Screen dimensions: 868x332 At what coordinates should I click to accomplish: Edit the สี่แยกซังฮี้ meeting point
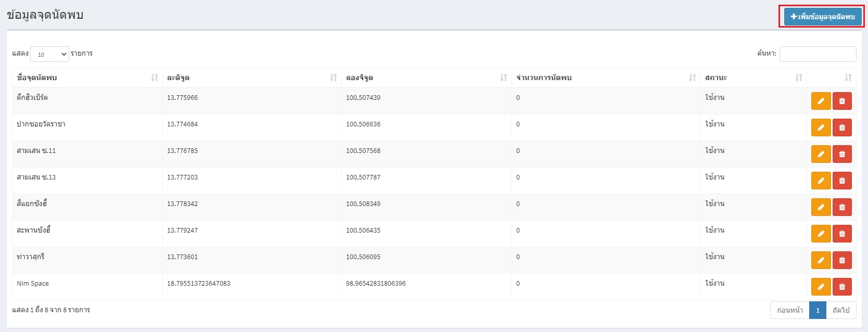(x=821, y=207)
